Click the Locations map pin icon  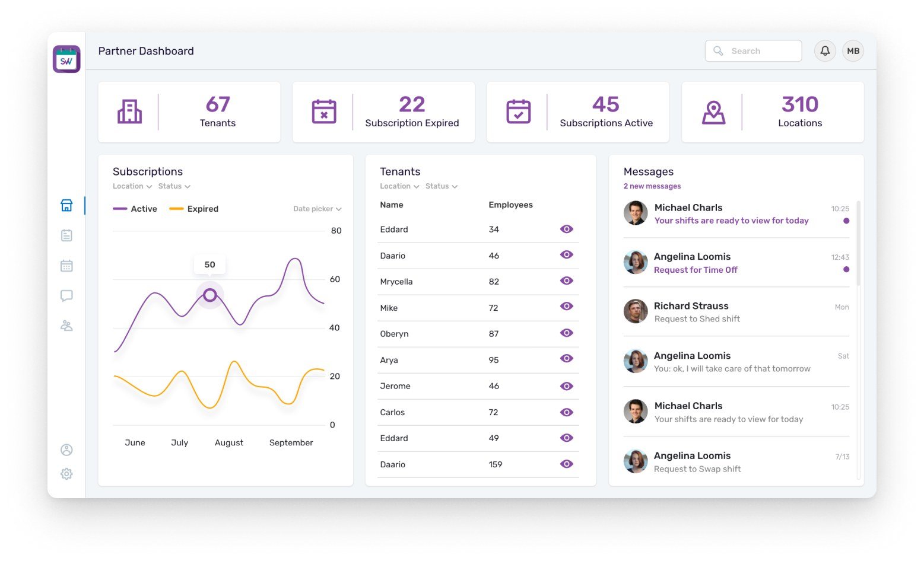coord(713,112)
